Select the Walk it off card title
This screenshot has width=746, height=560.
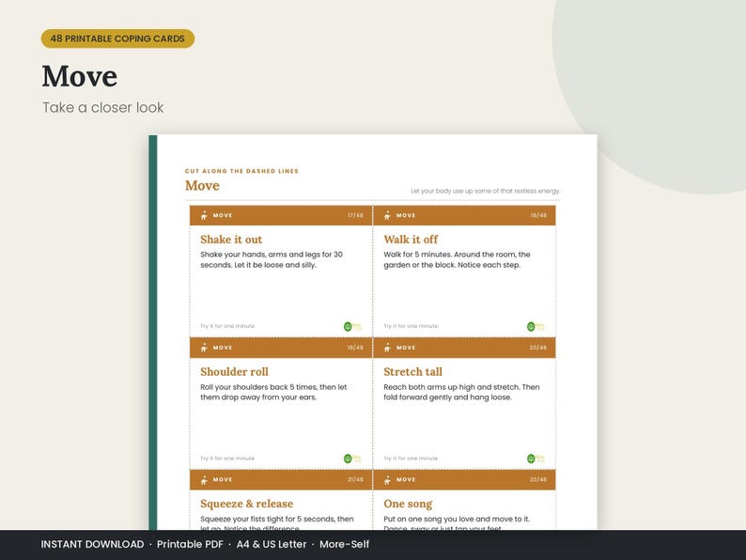click(x=411, y=240)
